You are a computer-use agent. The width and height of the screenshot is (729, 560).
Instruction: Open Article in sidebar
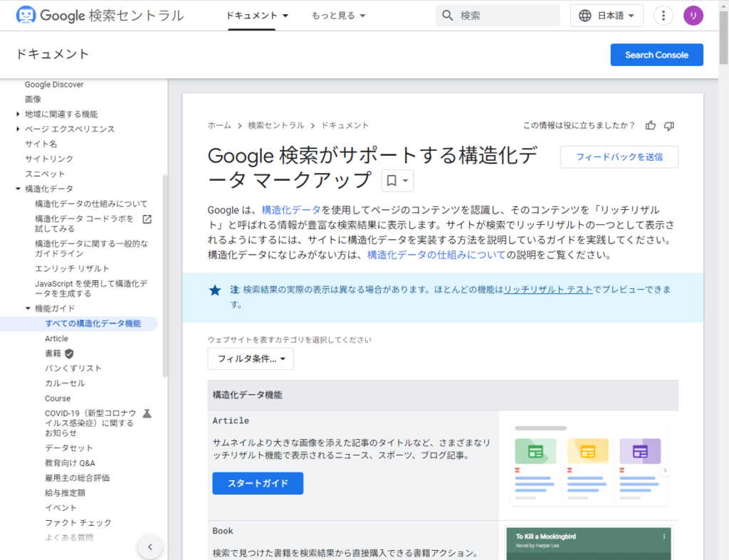click(56, 339)
